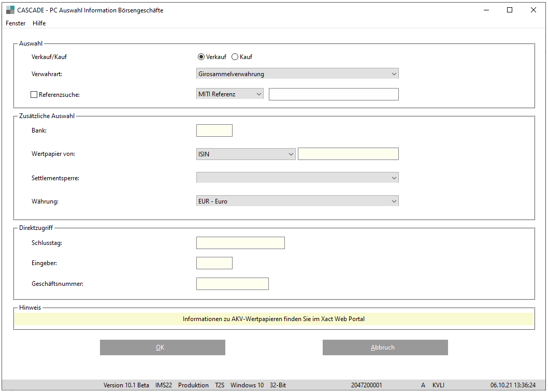Open the Fenster menu
Image resolution: width=548 pixels, height=392 pixels.
(x=16, y=23)
